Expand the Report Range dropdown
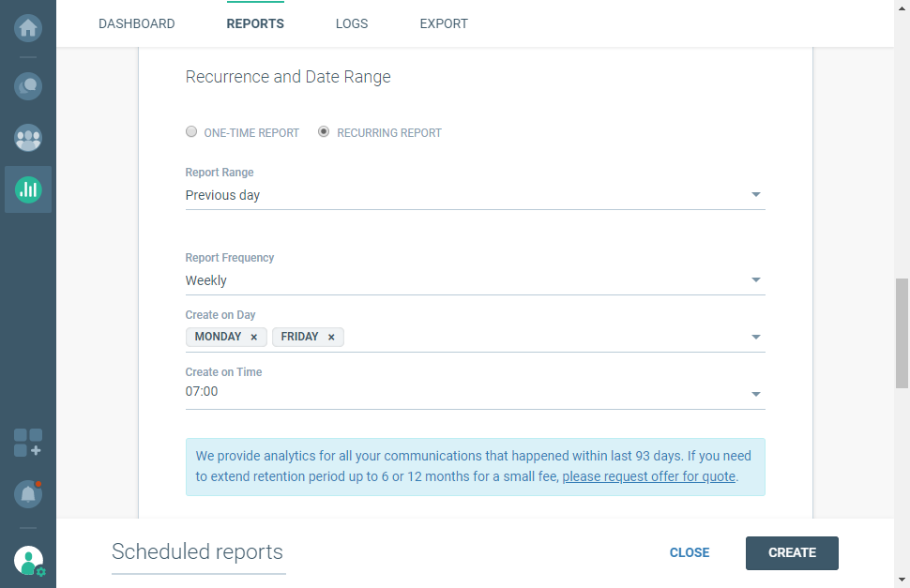The image size is (910, 588). click(x=755, y=195)
